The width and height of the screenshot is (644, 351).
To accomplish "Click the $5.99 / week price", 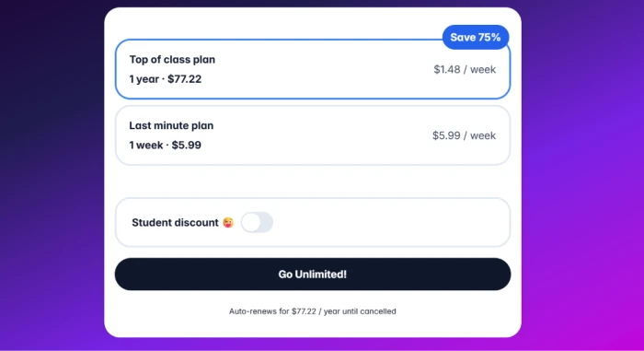I will click(x=464, y=135).
